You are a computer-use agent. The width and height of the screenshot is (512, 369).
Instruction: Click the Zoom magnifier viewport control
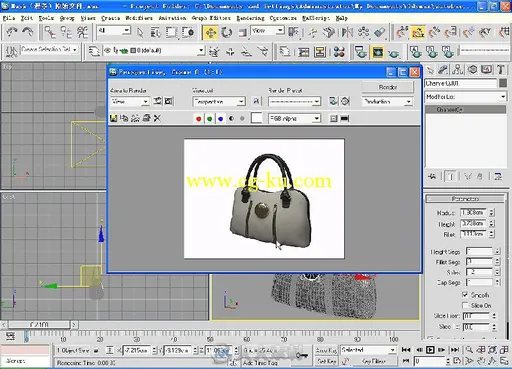click(469, 349)
